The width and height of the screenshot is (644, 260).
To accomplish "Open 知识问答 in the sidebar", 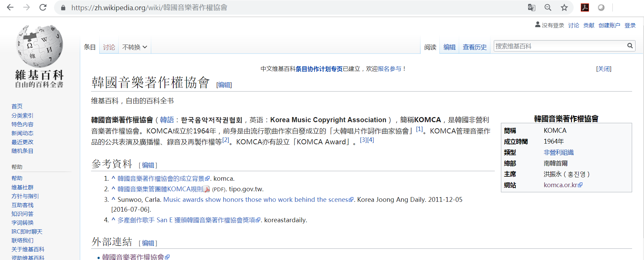I will 22,214.
